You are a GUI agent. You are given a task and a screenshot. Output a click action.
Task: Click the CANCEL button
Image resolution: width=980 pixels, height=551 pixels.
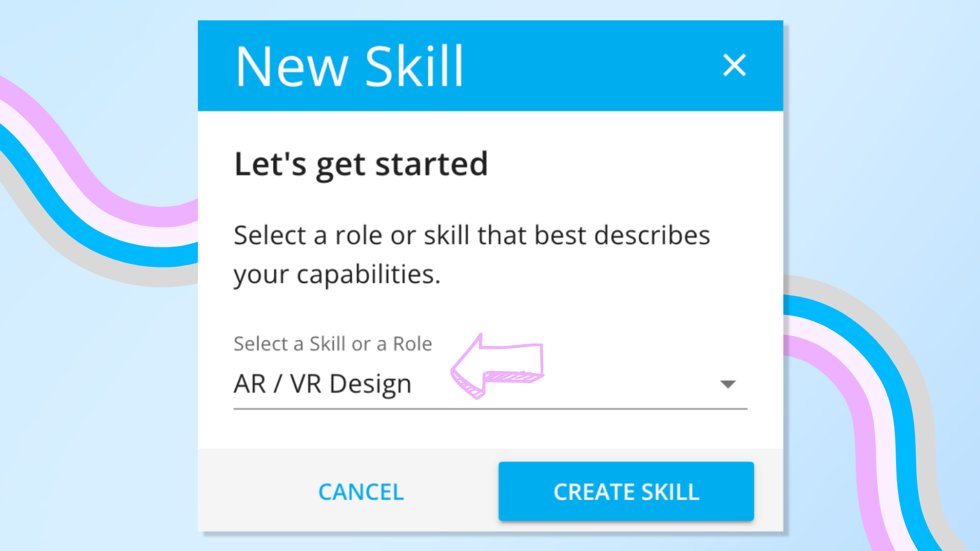point(361,492)
